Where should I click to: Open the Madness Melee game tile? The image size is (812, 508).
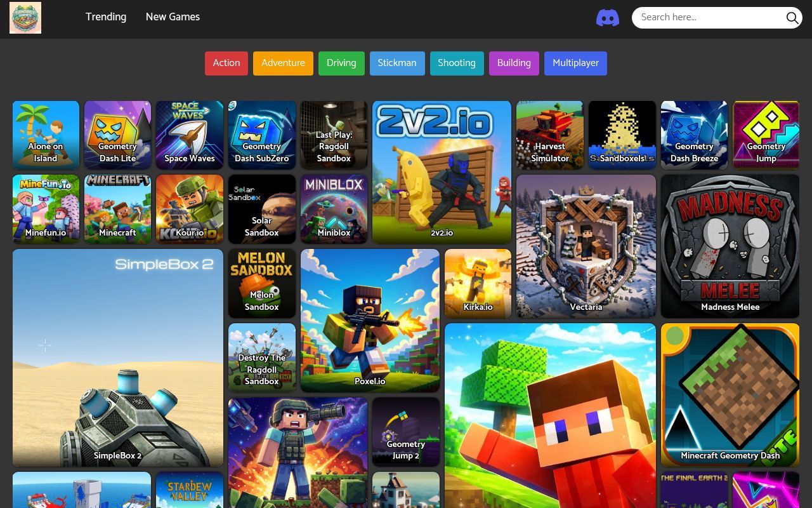coord(730,246)
